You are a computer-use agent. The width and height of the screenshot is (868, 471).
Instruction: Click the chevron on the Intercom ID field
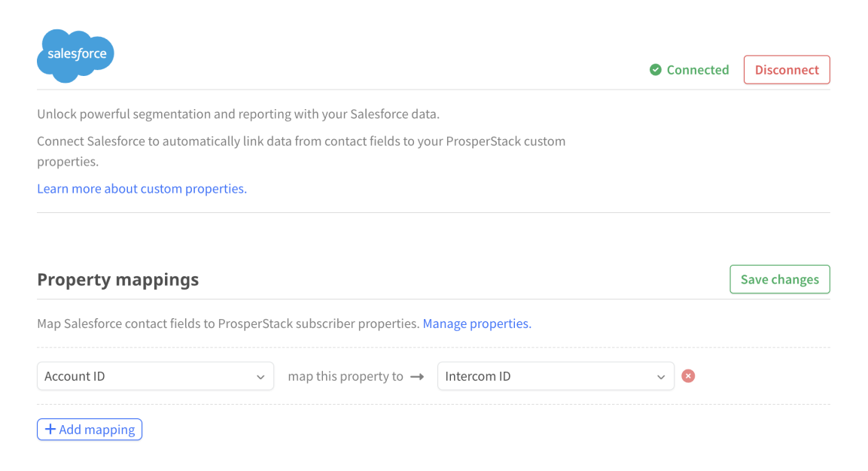[661, 377]
